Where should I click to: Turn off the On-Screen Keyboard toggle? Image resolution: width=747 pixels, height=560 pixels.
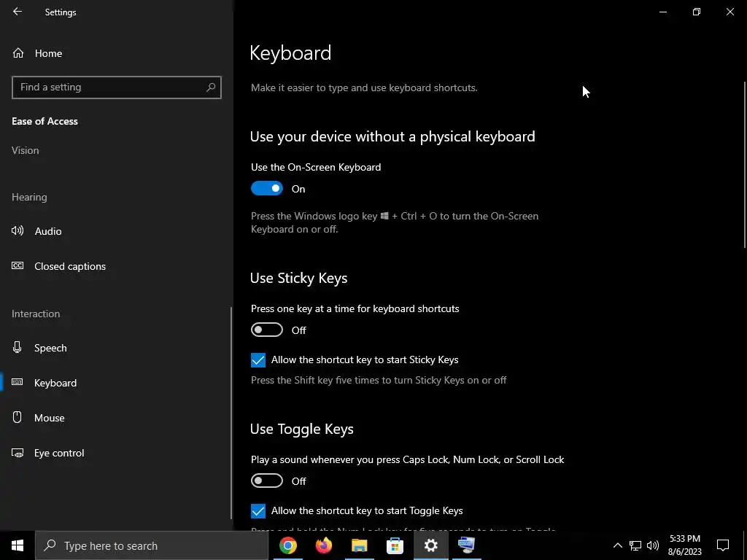pos(267,189)
